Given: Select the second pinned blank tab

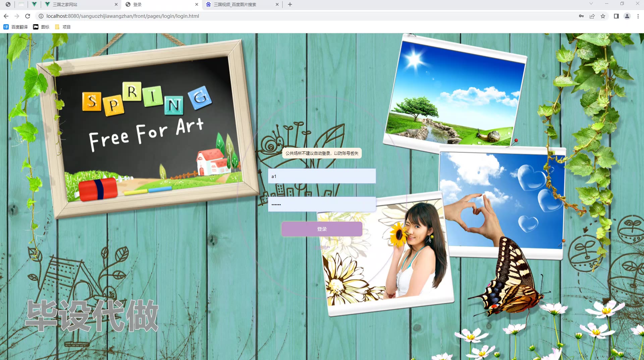Looking at the screenshot, I should [x=21, y=4].
